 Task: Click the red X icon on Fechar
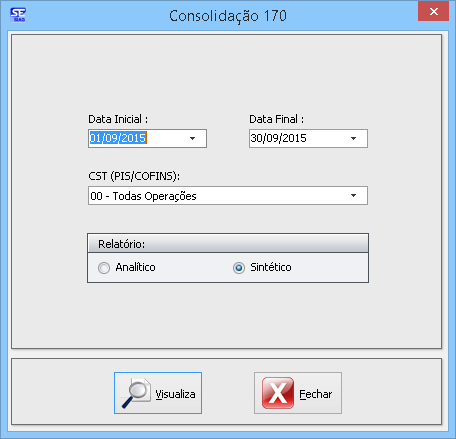pos(278,393)
